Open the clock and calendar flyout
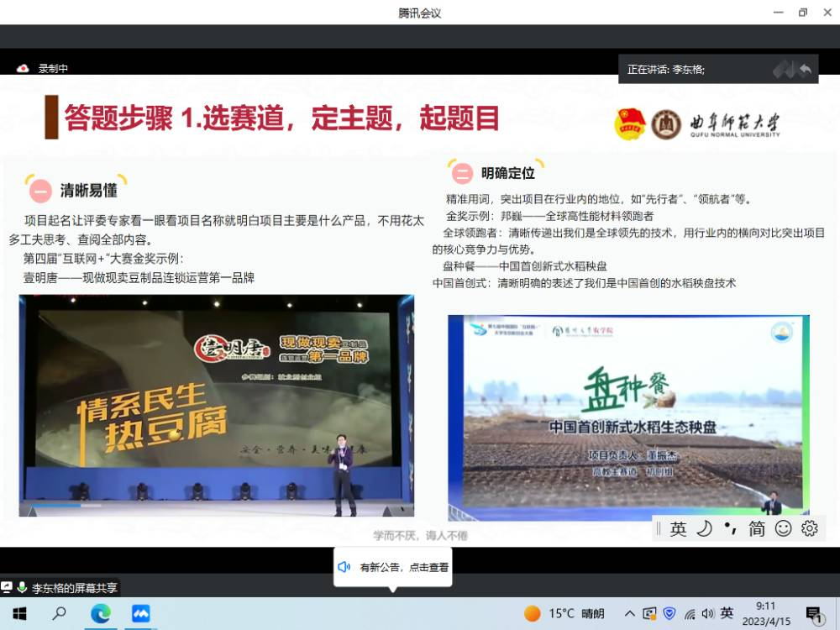840x630 pixels. pos(765,614)
